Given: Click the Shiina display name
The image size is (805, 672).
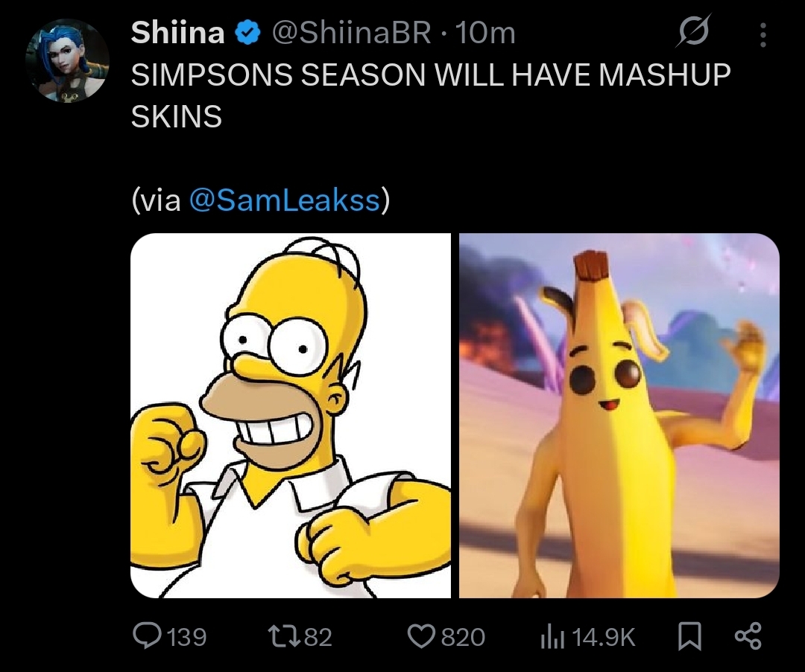Looking at the screenshot, I should pos(177,33).
